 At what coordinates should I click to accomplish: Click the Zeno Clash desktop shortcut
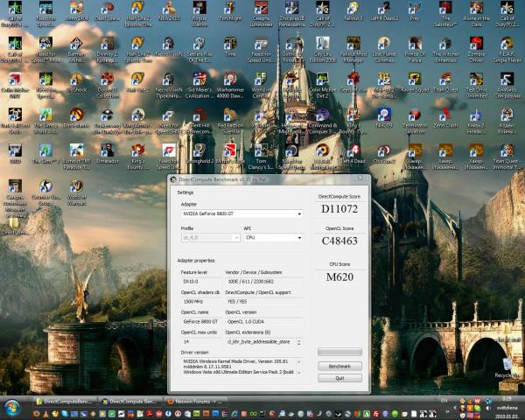coord(445,118)
